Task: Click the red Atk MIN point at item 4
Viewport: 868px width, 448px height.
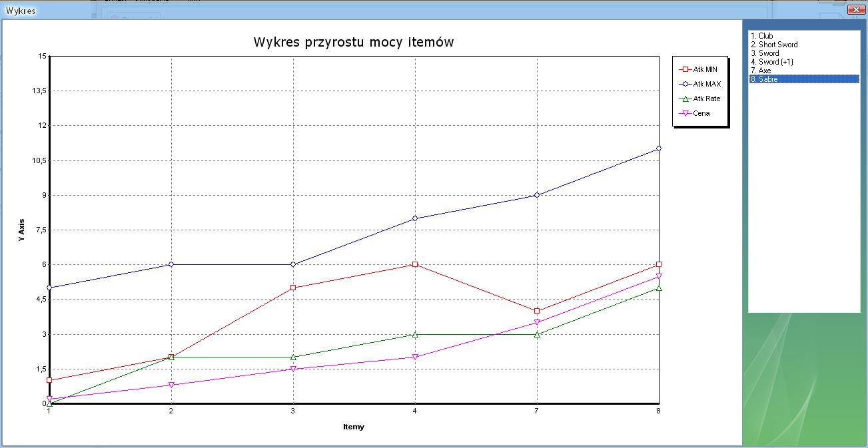Action: (x=415, y=264)
